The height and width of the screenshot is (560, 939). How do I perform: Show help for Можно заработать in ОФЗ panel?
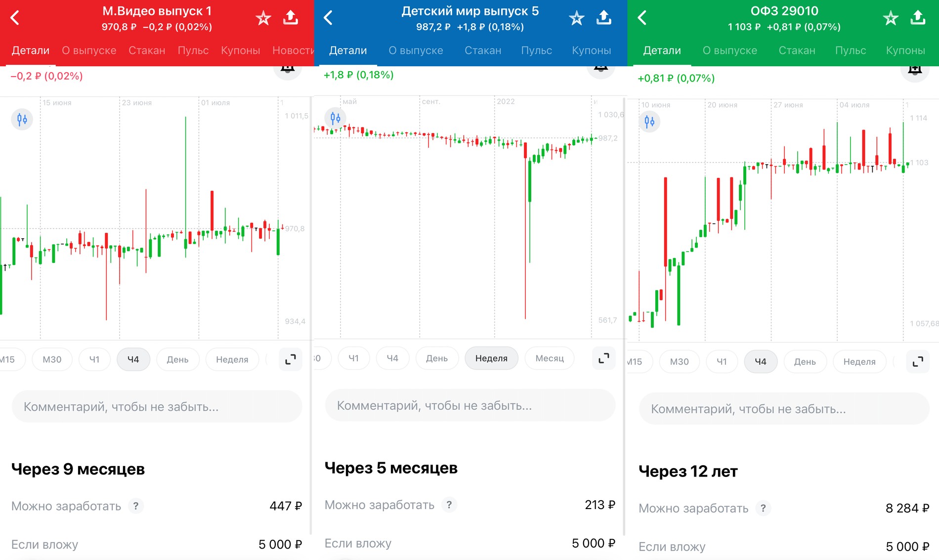[763, 508]
